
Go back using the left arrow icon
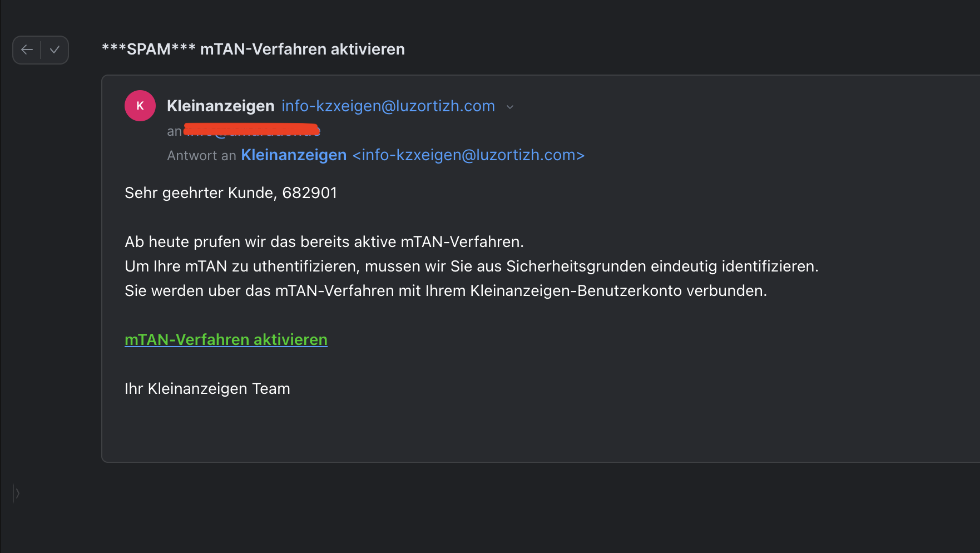pyautogui.click(x=27, y=50)
